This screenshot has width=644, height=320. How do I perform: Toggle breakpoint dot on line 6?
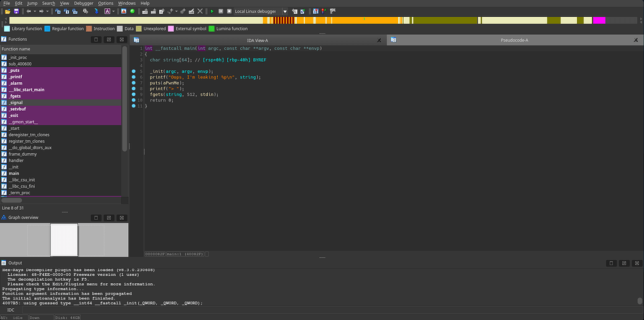coord(133,77)
